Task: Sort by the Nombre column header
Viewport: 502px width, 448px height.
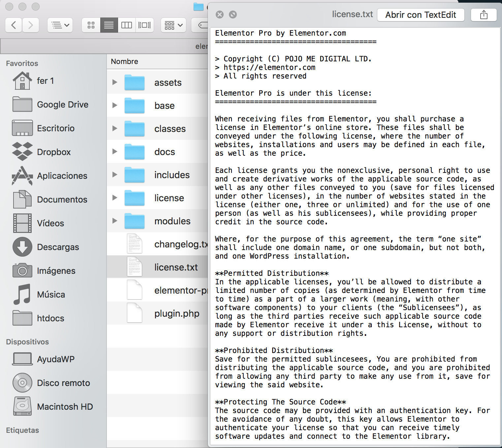Action: [x=125, y=61]
